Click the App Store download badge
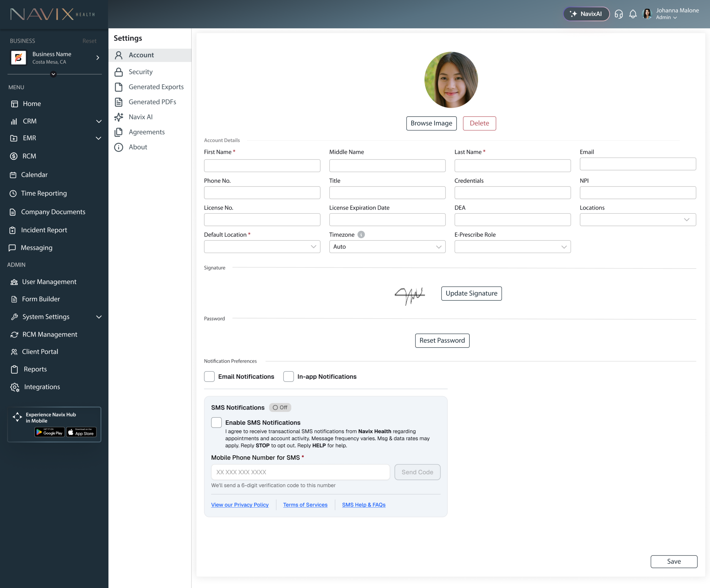 [81, 432]
